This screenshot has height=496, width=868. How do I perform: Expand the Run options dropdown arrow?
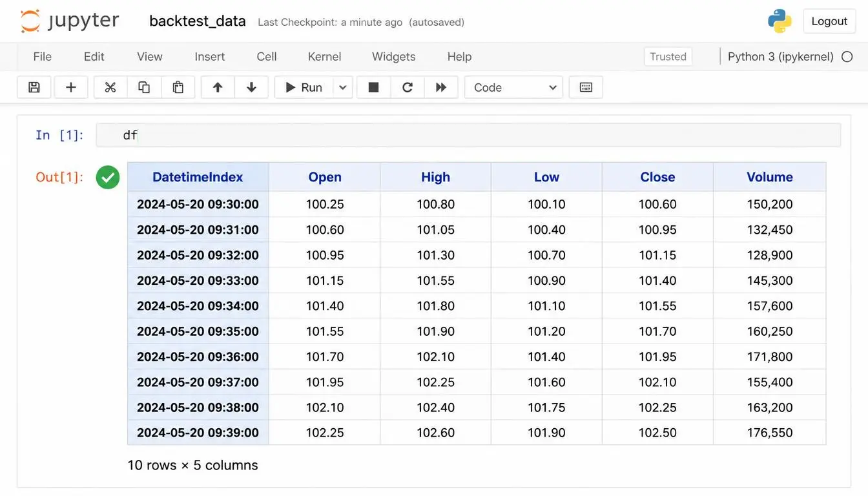click(x=343, y=87)
